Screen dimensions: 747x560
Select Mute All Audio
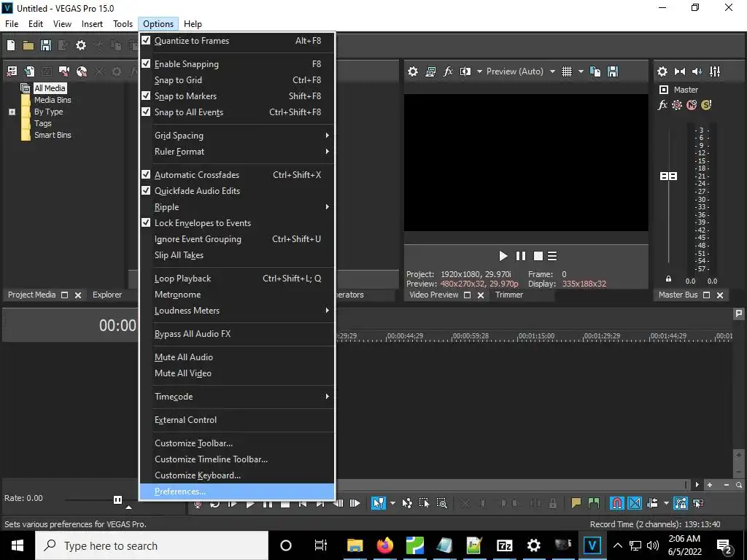237,357
